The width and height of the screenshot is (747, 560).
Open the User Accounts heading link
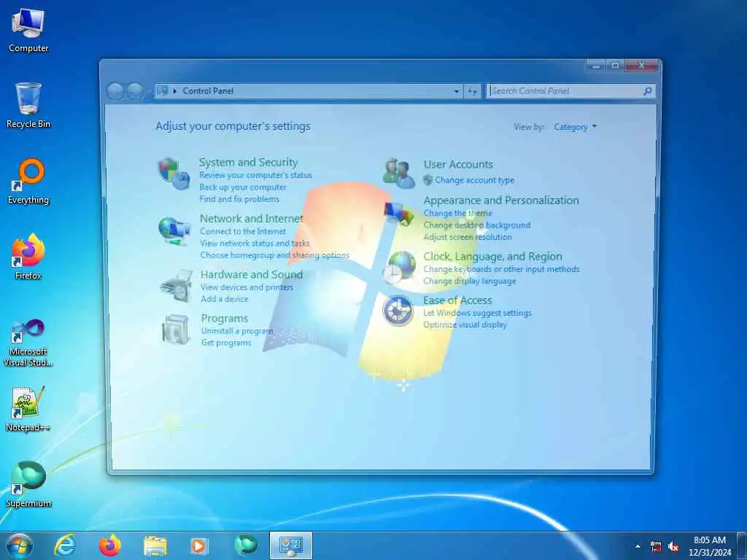[x=458, y=164]
